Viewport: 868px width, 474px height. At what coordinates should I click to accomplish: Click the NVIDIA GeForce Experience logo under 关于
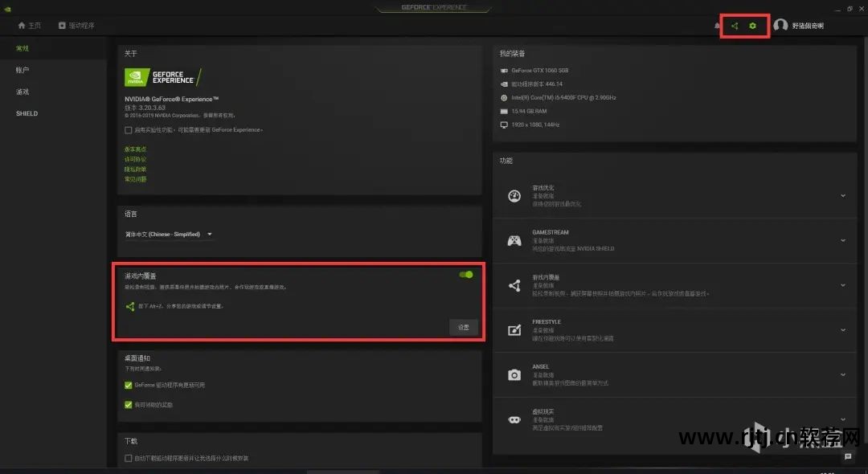point(162,77)
